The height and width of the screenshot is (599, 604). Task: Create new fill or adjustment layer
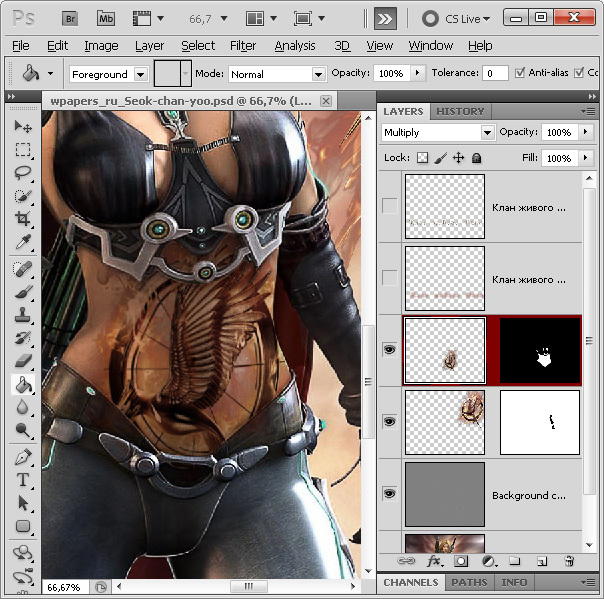[488, 561]
